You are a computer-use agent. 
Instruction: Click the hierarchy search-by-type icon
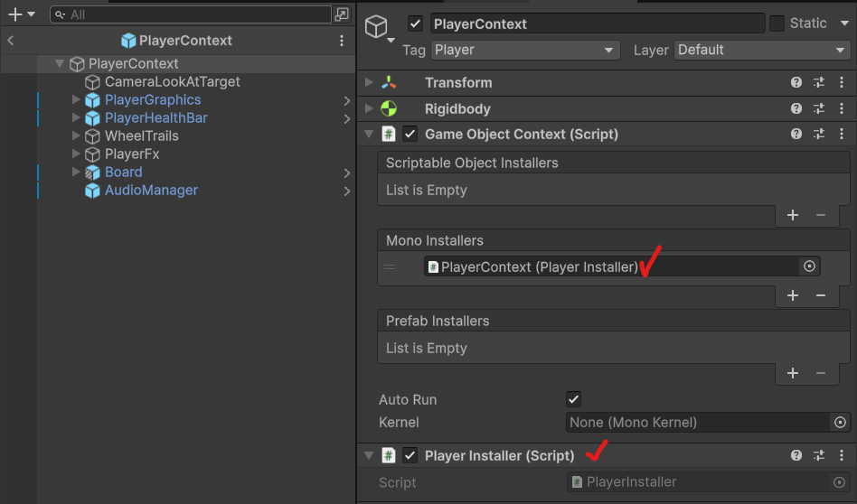pos(342,14)
